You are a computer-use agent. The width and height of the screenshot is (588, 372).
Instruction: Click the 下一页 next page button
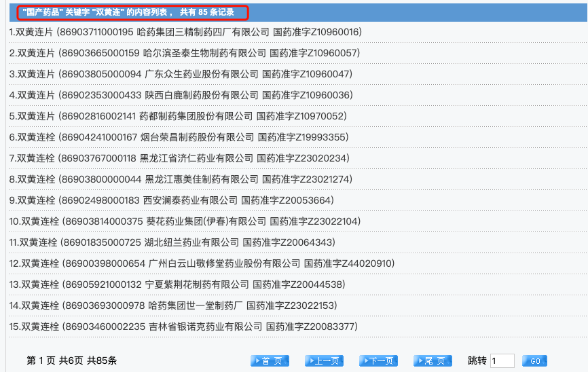tap(378, 361)
